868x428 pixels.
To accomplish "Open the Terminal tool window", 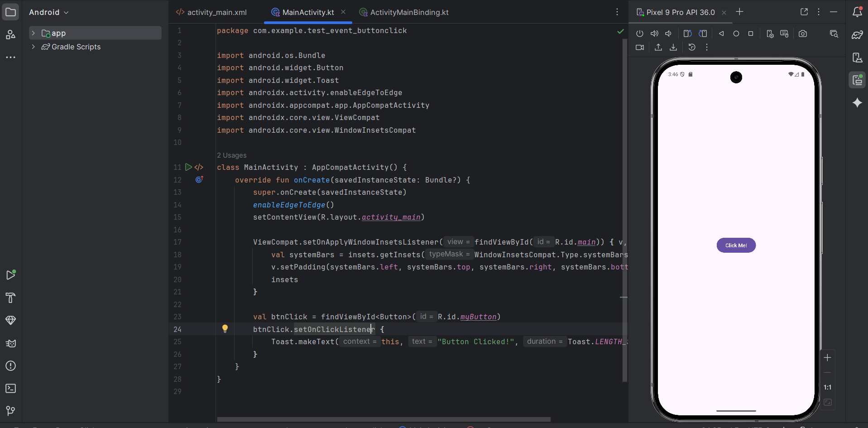I will (x=10, y=389).
